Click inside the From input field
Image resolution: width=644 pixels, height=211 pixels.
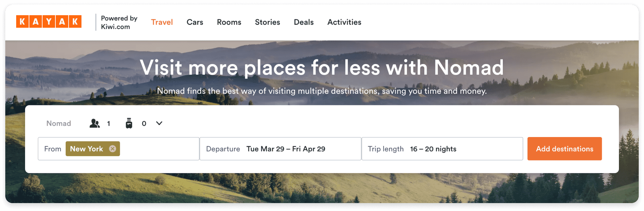click(x=159, y=149)
